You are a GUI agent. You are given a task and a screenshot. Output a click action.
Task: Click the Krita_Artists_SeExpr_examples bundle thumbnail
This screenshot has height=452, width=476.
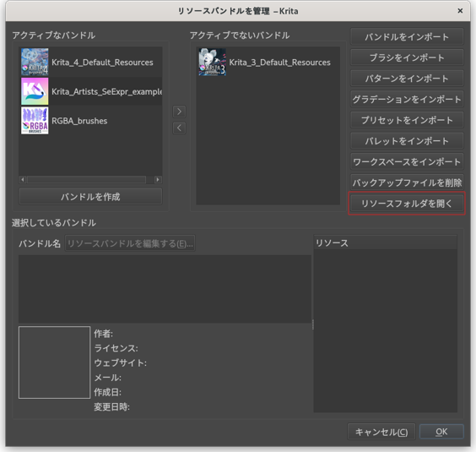35,91
